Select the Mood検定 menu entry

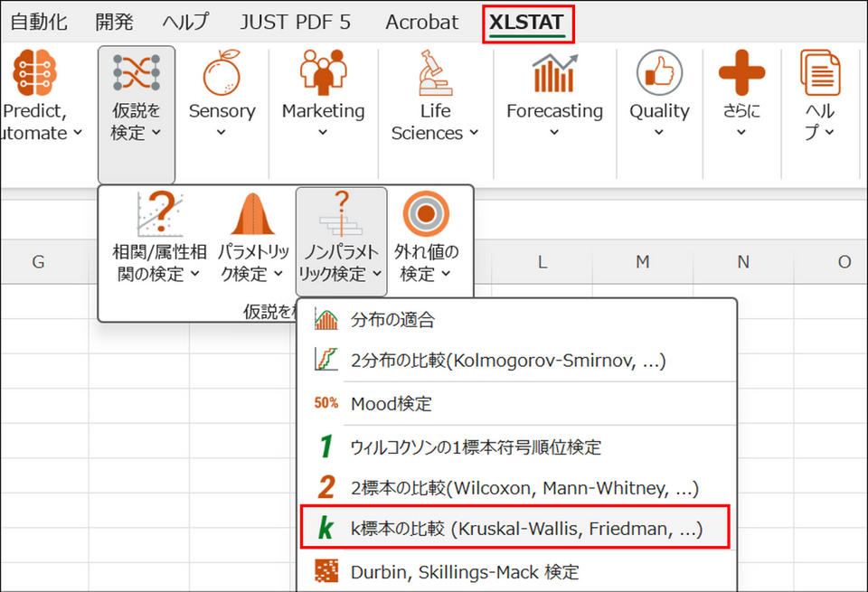point(391,404)
